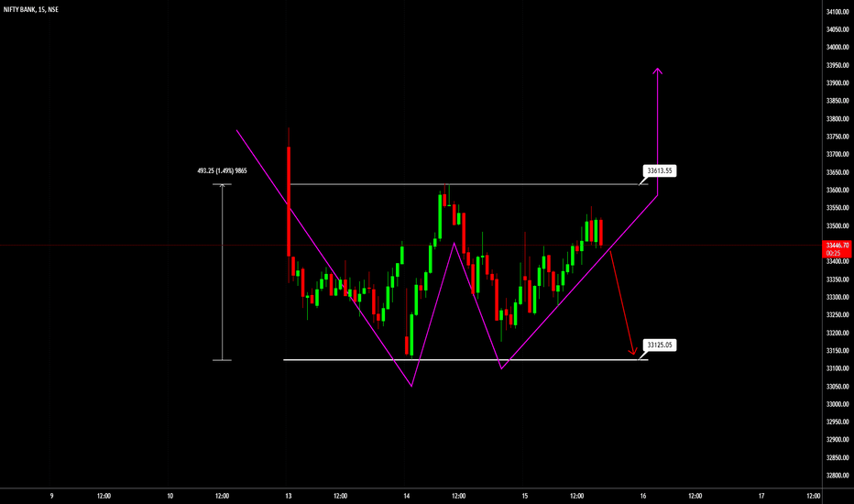The width and height of the screenshot is (854, 504).
Task: Click the date label 13 on time axis
Action: click(288, 497)
